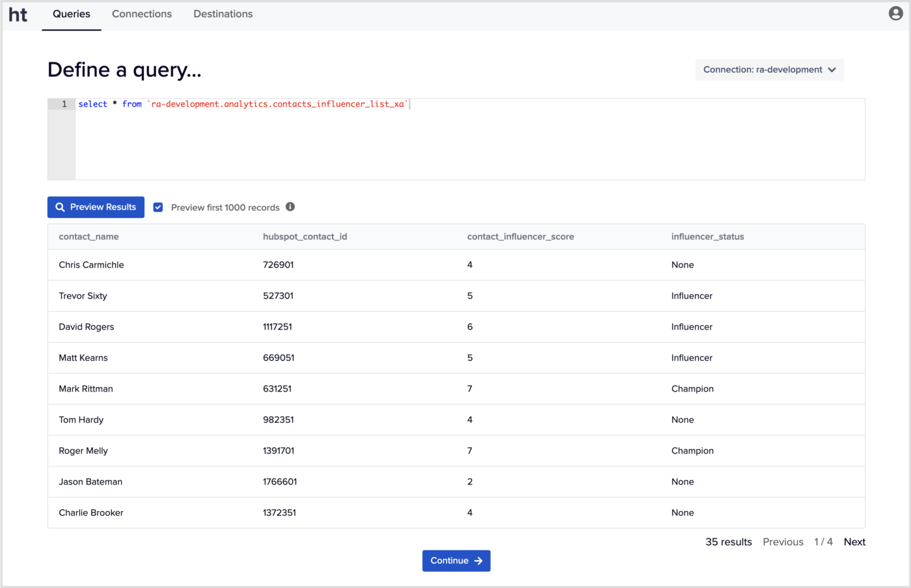
Task: Expand the Connection: ra-development dropdown
Action: [x=768, y=70]
